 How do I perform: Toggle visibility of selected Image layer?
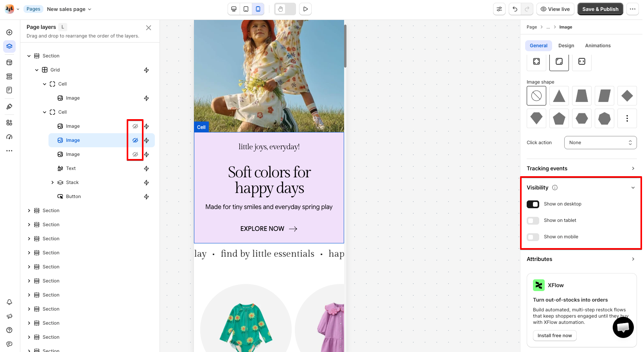pyautogui.click(x=135, y=140)
